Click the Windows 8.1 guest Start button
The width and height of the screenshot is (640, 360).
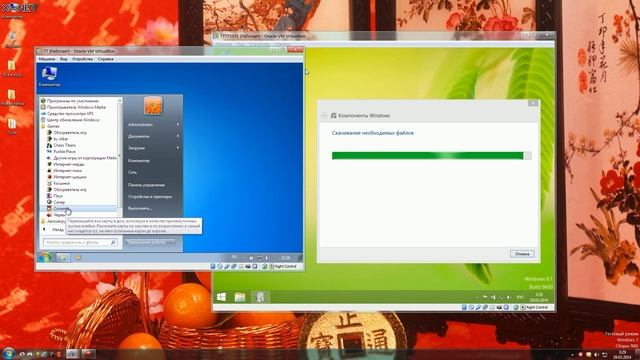coord(221,297)
